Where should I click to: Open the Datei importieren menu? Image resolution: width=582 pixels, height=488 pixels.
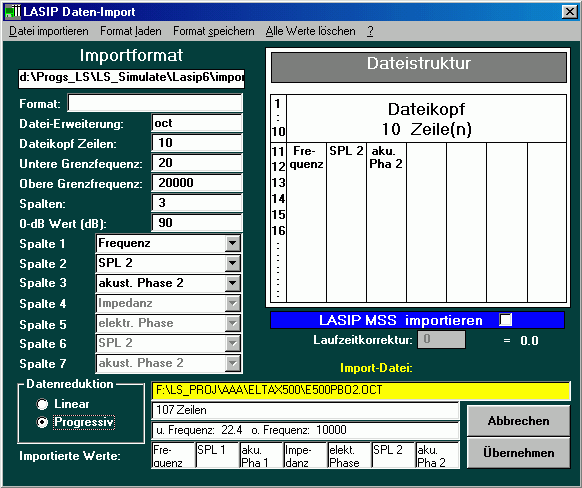(x=49, y=31)
